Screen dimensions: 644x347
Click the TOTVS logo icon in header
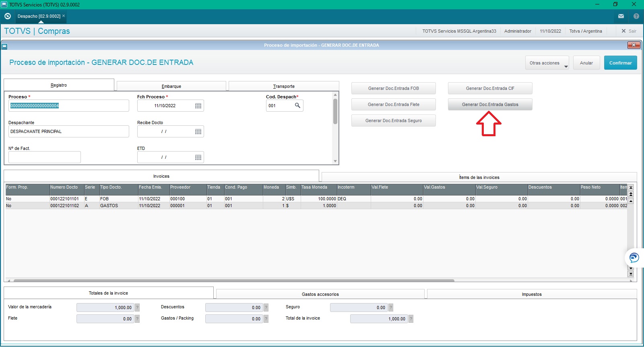click(7, 17)
